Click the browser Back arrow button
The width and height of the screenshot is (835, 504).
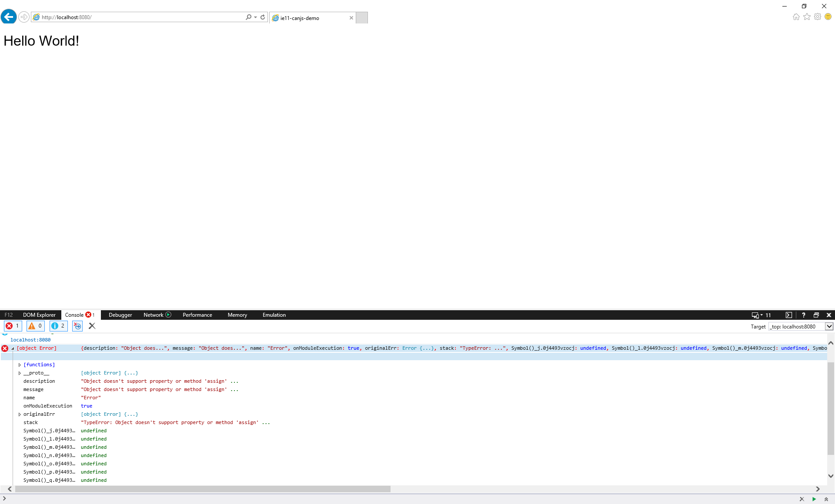[x=9, y=17]
